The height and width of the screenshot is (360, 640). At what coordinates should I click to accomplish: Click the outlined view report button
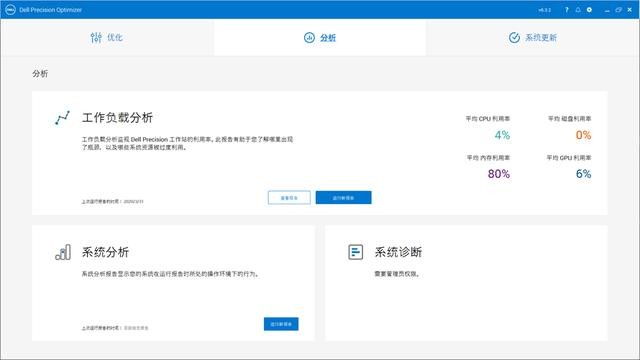pyautogui.click(x=289, y=198)
